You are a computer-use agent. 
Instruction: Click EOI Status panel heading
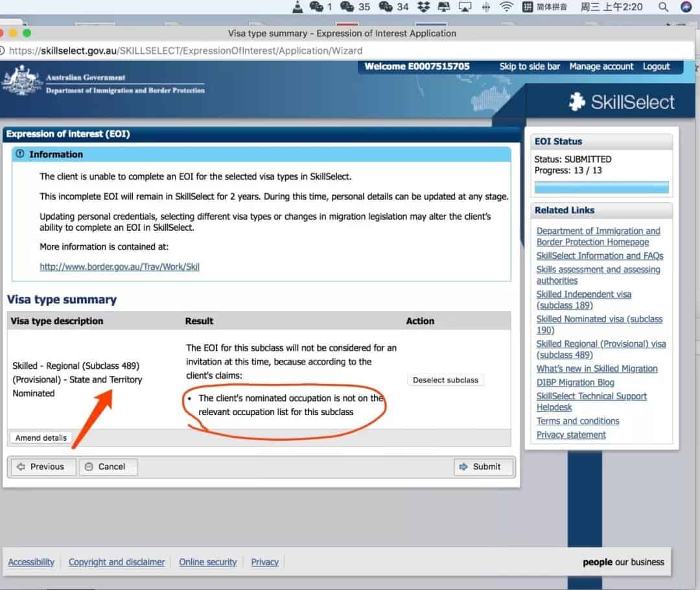point(558,141)
